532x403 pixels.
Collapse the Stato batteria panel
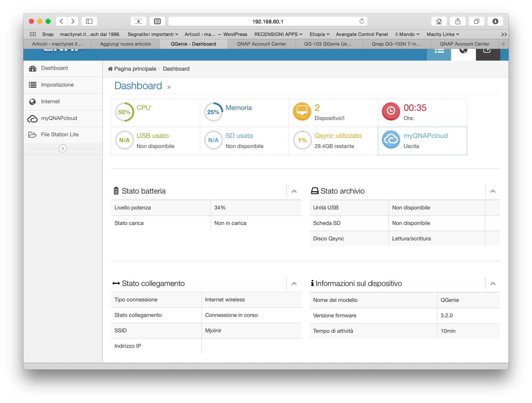294,191
